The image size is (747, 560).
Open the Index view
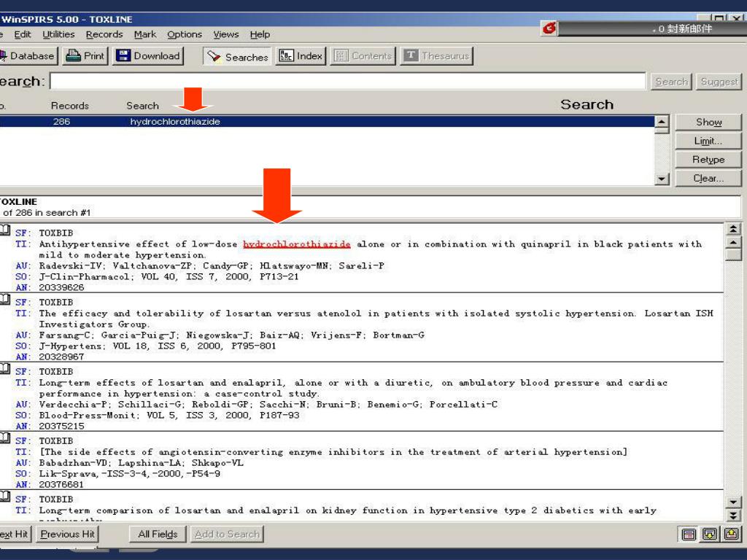click(x=301, y=55)
